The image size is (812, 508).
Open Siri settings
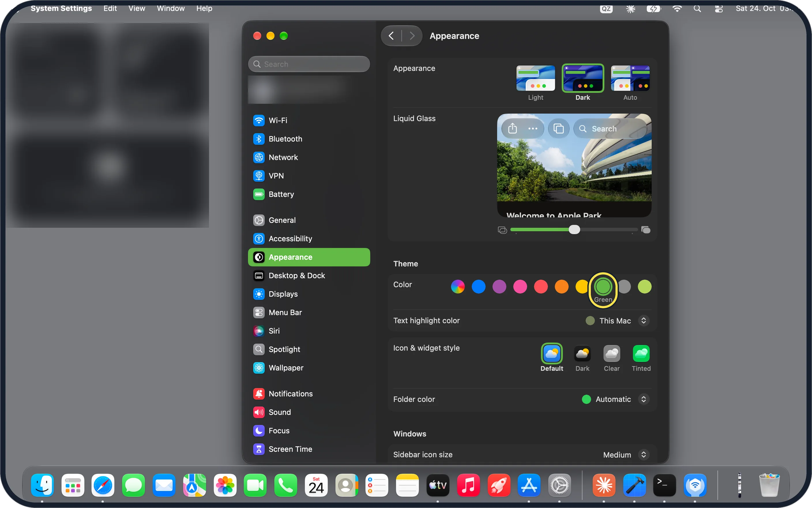[x=309, y=331]
